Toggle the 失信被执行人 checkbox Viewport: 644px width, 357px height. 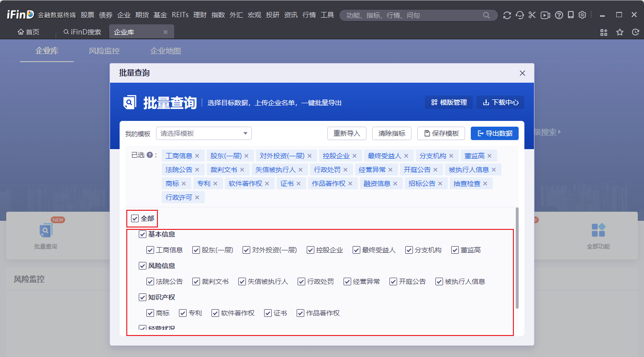pyautogui.click(x=242, y=281)
